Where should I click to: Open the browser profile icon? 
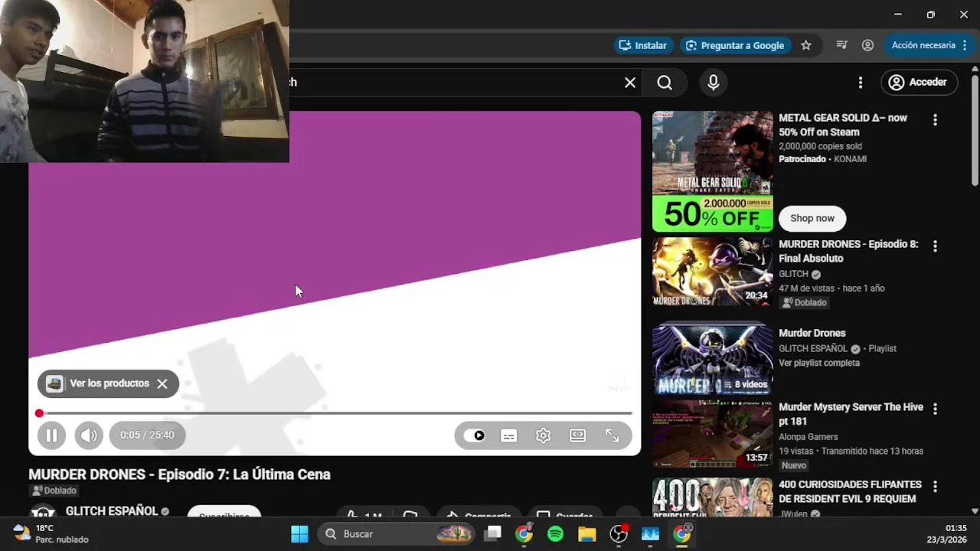point(867,45)
